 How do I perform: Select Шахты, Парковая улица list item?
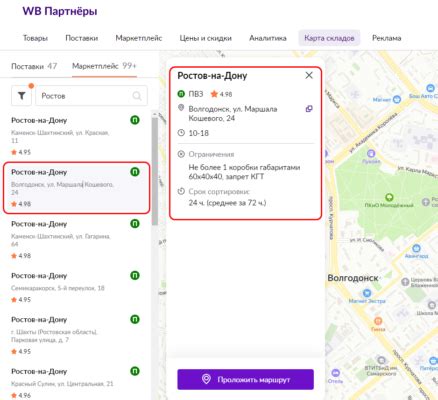[76, 335]
